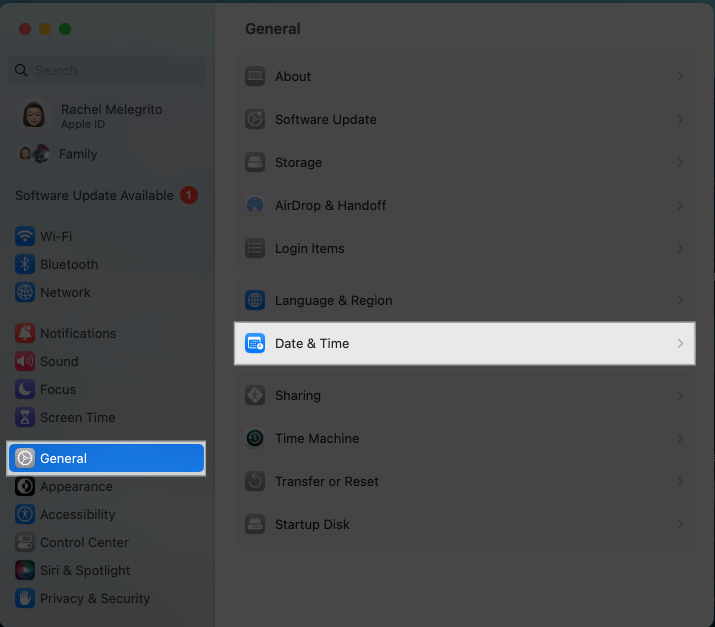Image resolution: width=715 pixels, height=627 pixels.
Task: Go to Network settings
Action: (106, 292)
